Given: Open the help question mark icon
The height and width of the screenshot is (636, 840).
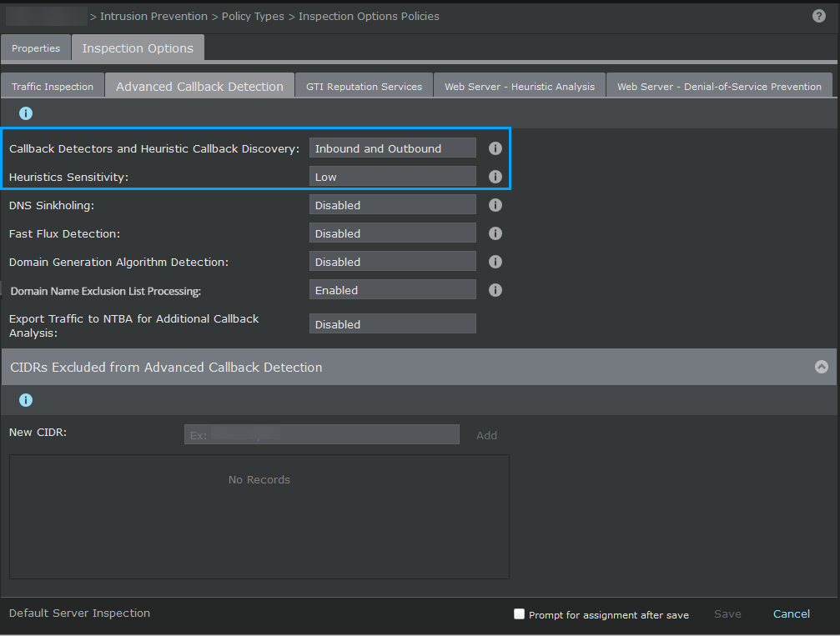Looking at the screenshot, I should pyautogui.click(x=818, y=16).
